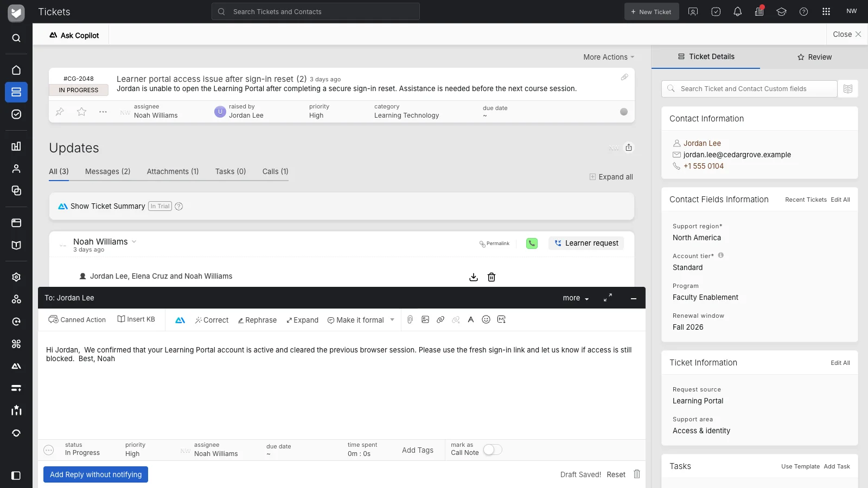Open Jordan Lee contact link
This screenshot has width=868, height=488.
[x=702, y=143]
